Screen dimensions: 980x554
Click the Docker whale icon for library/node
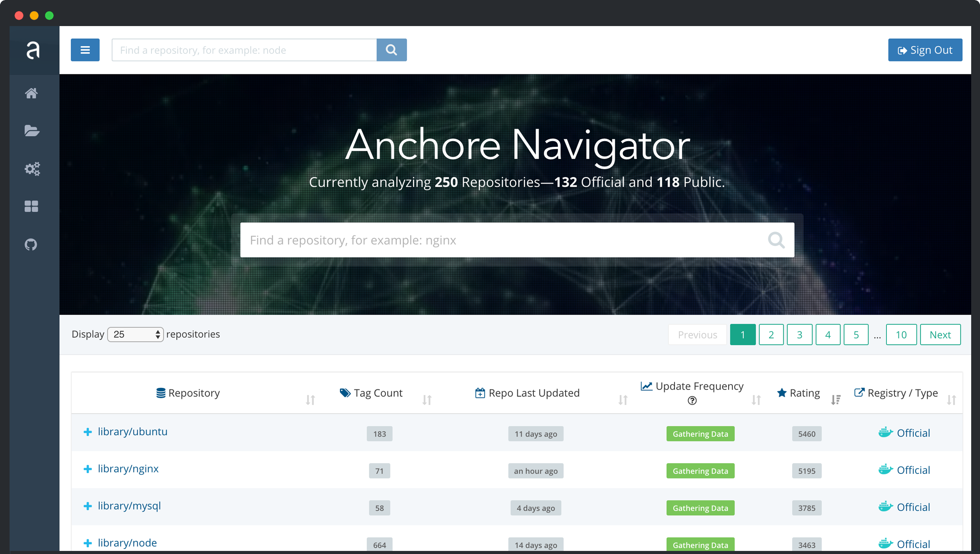[x=886, y=543]
